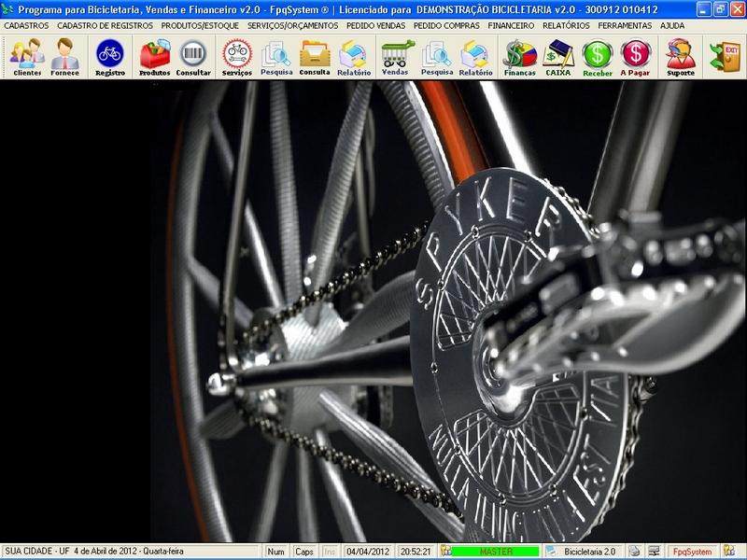Click printer icon in status bar

coord(634,551)
